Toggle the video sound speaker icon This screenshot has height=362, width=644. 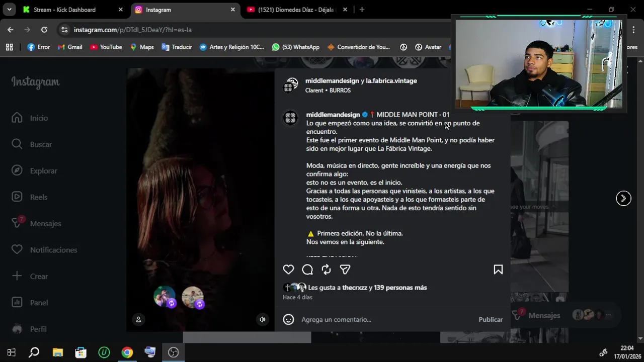point(262,319)
